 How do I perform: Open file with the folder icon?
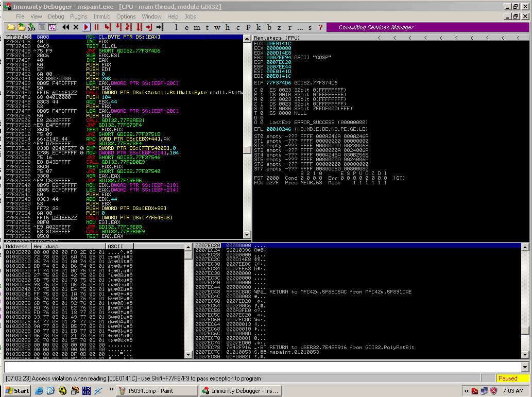click(11, 27)
